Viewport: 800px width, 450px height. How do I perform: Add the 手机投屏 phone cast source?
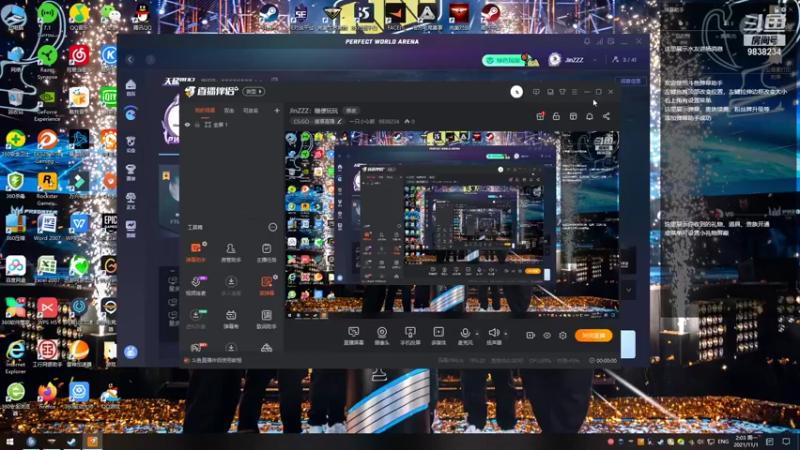[x=410, y=336]
